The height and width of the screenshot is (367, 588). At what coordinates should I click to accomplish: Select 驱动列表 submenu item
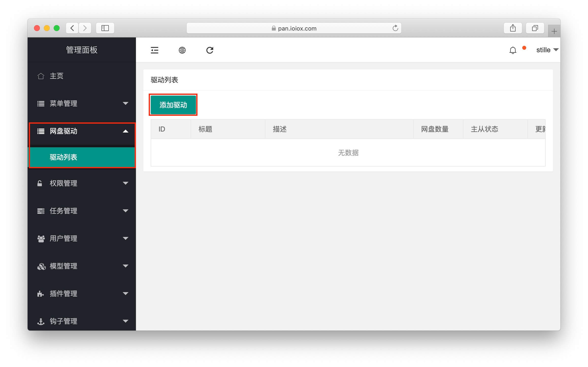click(x=82, y=157)
